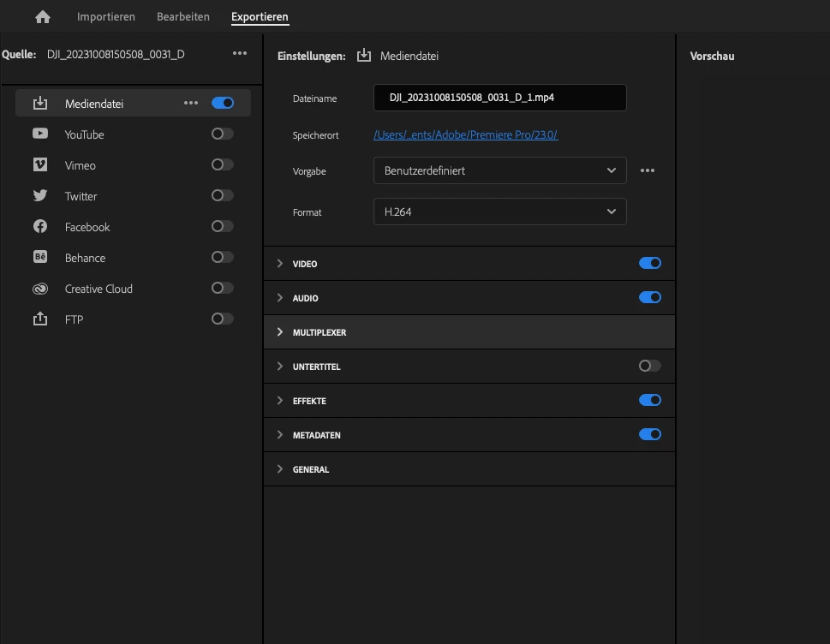Open the Mediendatei row three-dot options
This screenshot has height=644, width=830.
tap(191, 103)
